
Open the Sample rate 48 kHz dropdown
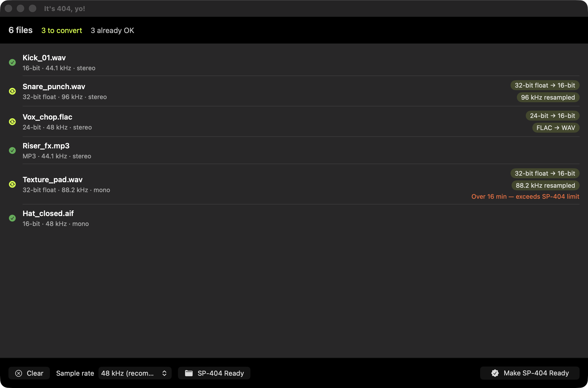point(135,373)
